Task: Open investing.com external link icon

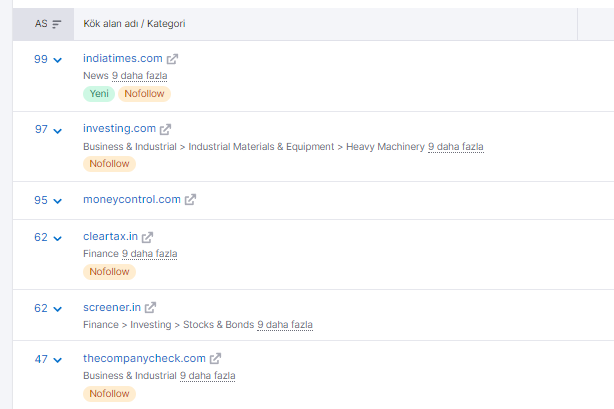Action: (x=165, y=129)
